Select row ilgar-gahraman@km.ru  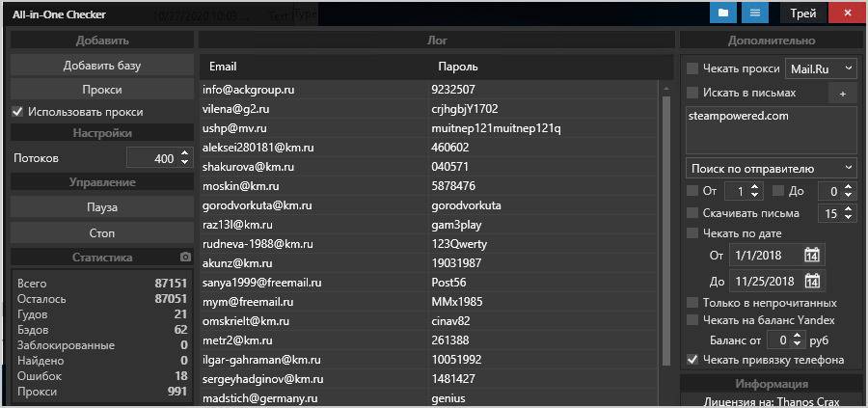tap(428, 360)
